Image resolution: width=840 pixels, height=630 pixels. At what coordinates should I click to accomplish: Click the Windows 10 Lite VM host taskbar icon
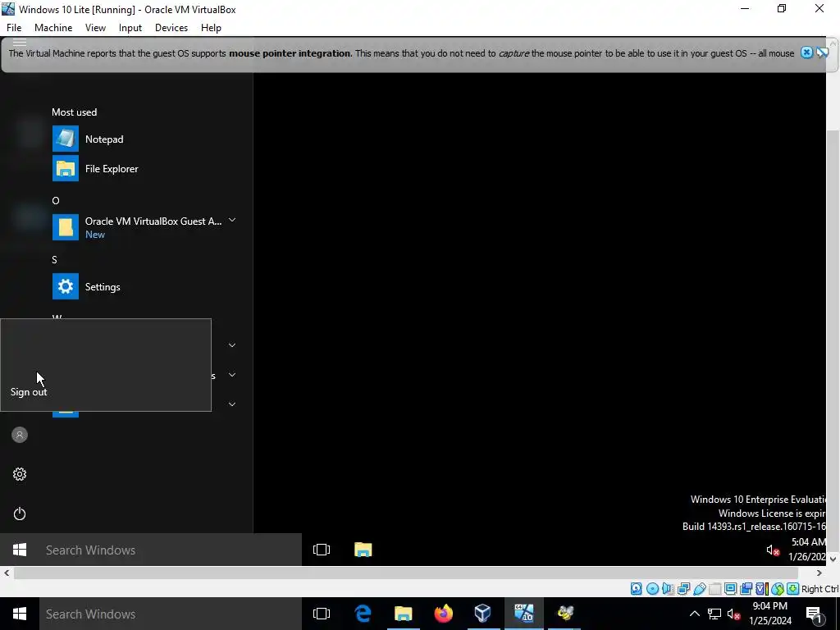pos(524,614)
